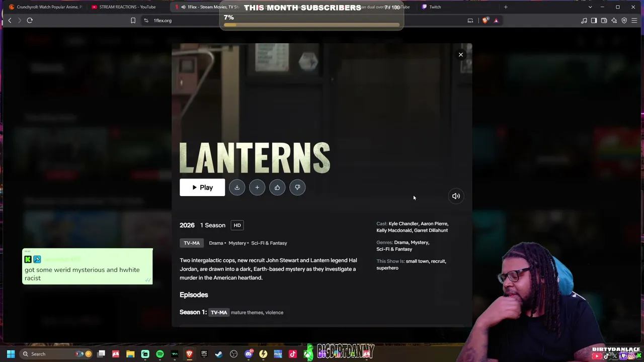Close the Lanterns details popup
644x362 pixels.
tap(461, 55)
